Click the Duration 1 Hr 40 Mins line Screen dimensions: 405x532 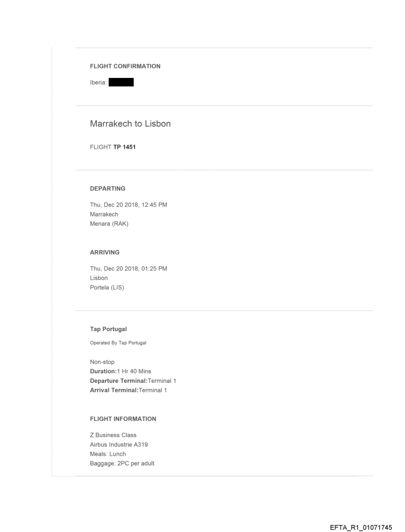pyautogui.click(x=121, y=371)
